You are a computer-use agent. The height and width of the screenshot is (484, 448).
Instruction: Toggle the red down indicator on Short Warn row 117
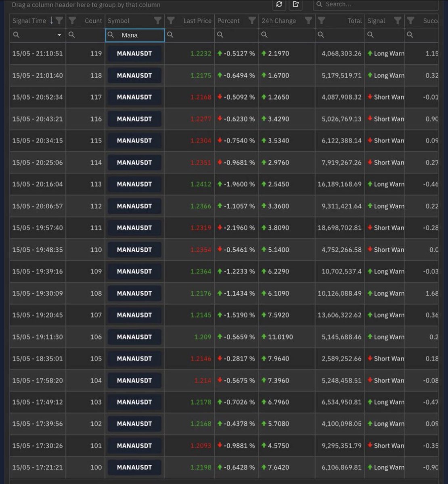[370, 97]
